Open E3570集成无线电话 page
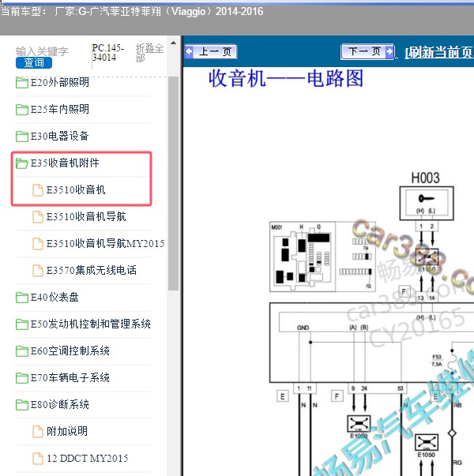 (92, 270)
